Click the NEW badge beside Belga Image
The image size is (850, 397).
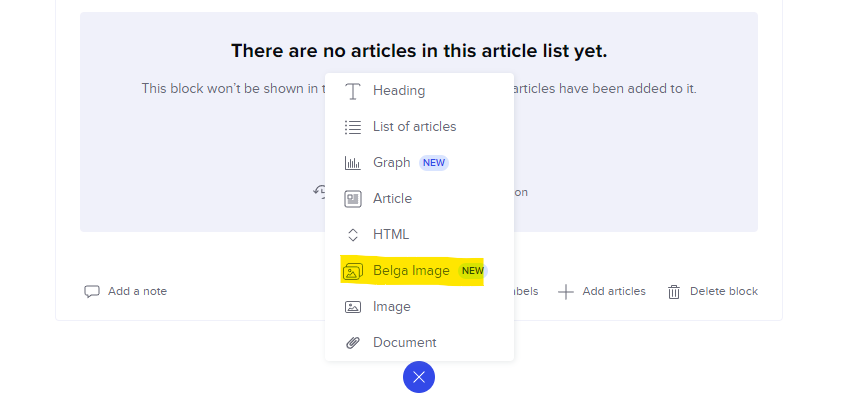pyautogui.click(x=473, y=271)
